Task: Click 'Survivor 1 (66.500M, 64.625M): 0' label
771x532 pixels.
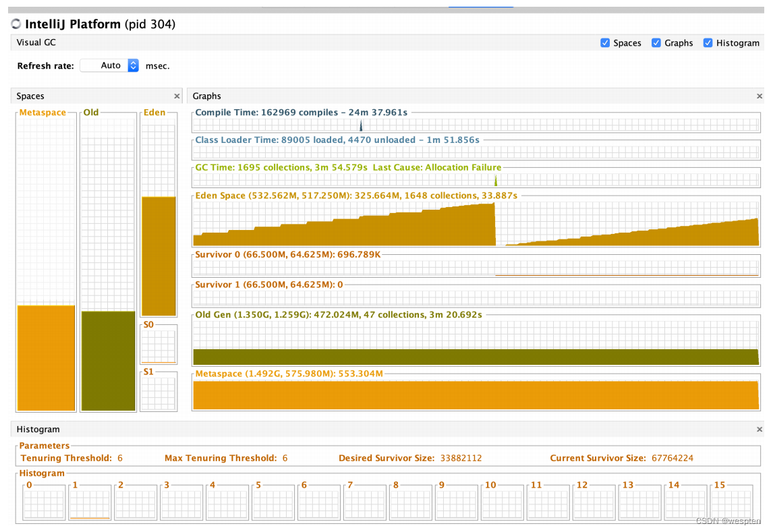Action: coord(269,285)
